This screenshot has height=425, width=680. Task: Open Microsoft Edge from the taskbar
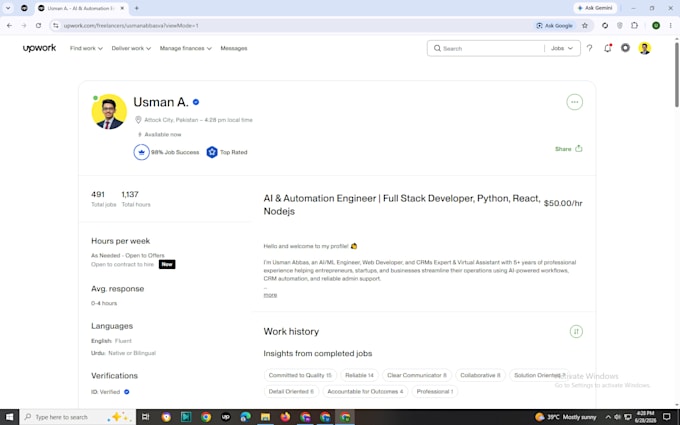(245, 417)
